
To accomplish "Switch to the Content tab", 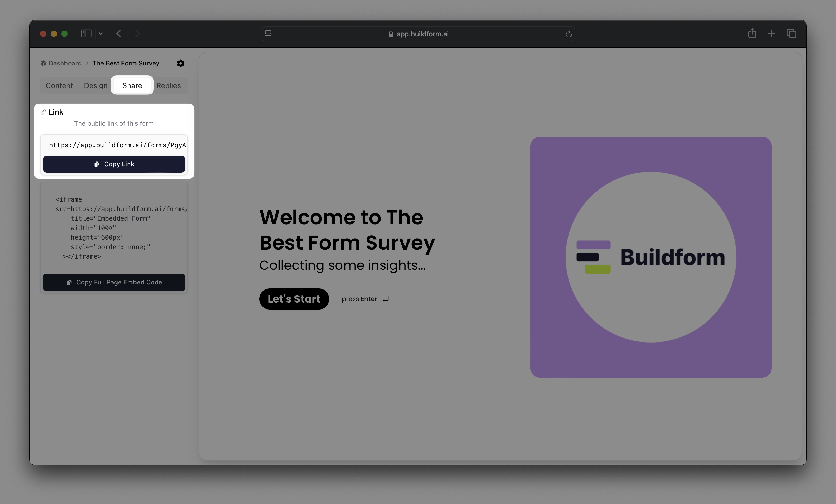I will [x=59, y=85].
